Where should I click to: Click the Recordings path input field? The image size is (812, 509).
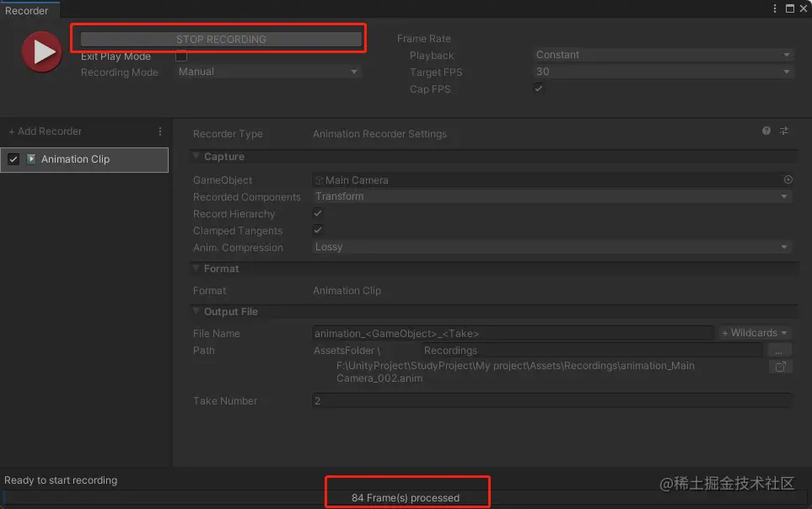coord(592,350)
